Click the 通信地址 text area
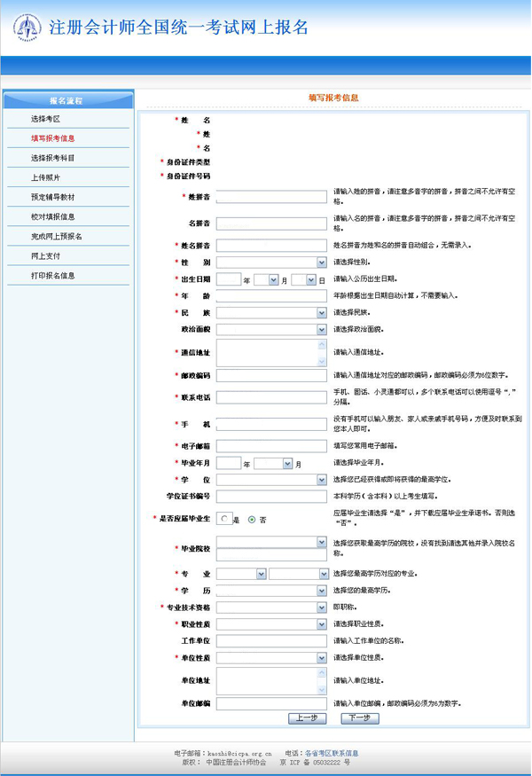The height and width of the screenshot is (776, 532). (271, 353)
